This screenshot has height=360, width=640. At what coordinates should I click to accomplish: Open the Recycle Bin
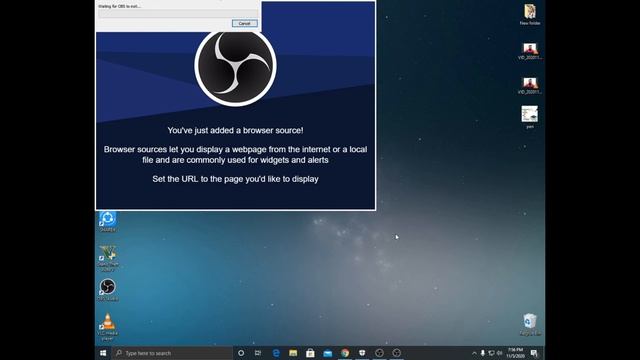point(530,324)
